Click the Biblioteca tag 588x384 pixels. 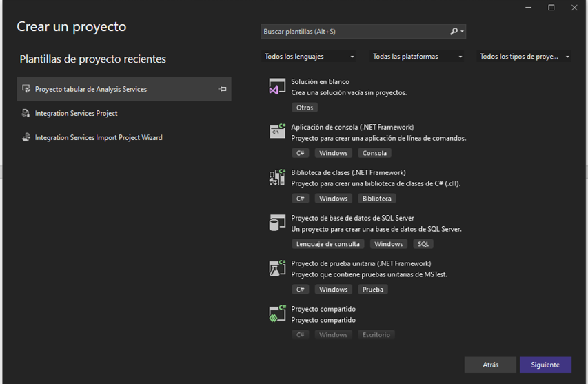coord(377,199)
